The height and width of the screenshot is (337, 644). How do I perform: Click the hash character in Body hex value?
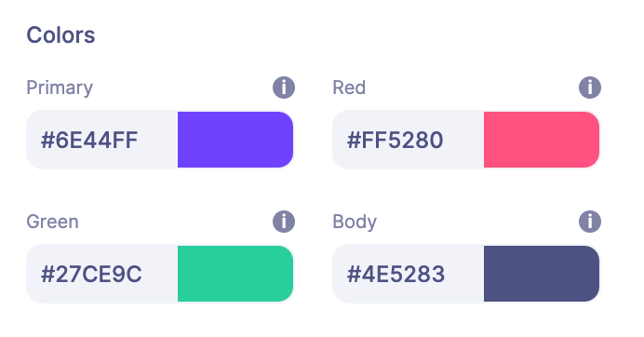point(354,274)
